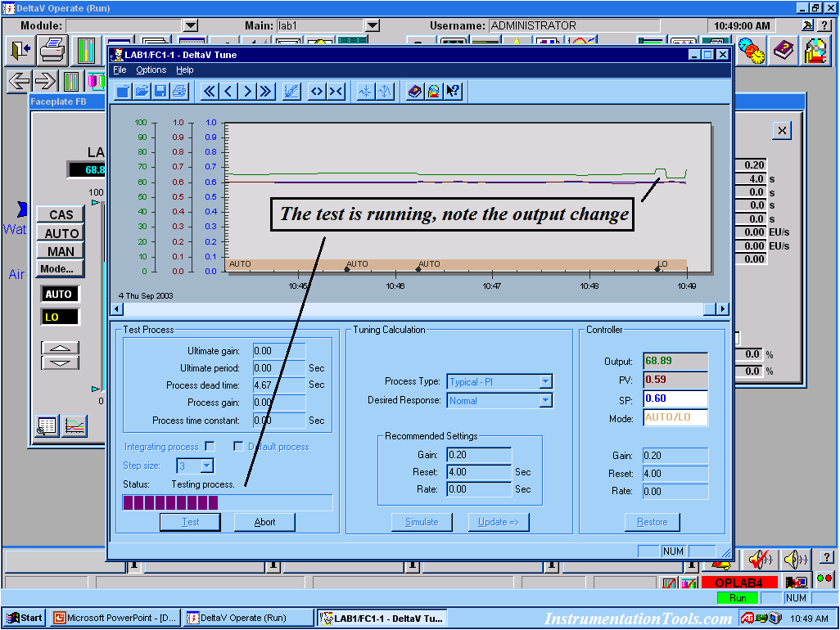This screenshot has width=840, height=630.
Task: Open the Process Type dropdown
Action: coord(545,381)
